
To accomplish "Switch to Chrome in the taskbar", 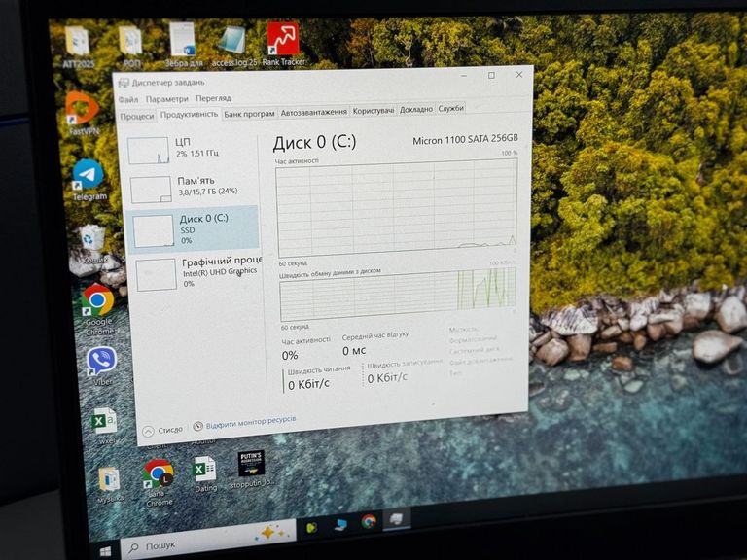I will coord(368,522).
